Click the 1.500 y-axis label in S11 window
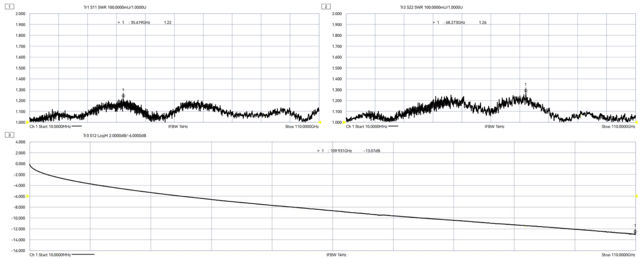 (x=20, y=68)
